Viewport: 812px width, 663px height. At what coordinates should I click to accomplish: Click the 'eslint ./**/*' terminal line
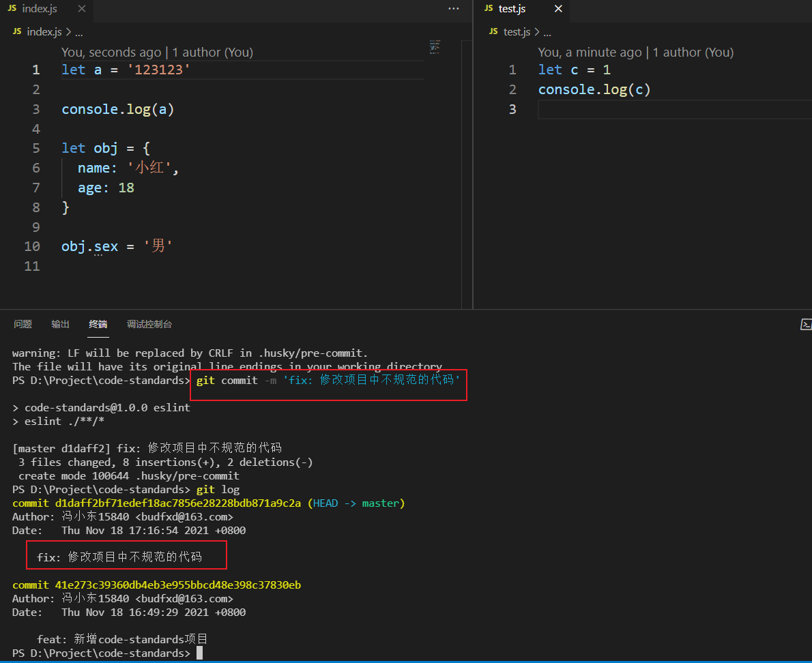[x=58, y=422]
